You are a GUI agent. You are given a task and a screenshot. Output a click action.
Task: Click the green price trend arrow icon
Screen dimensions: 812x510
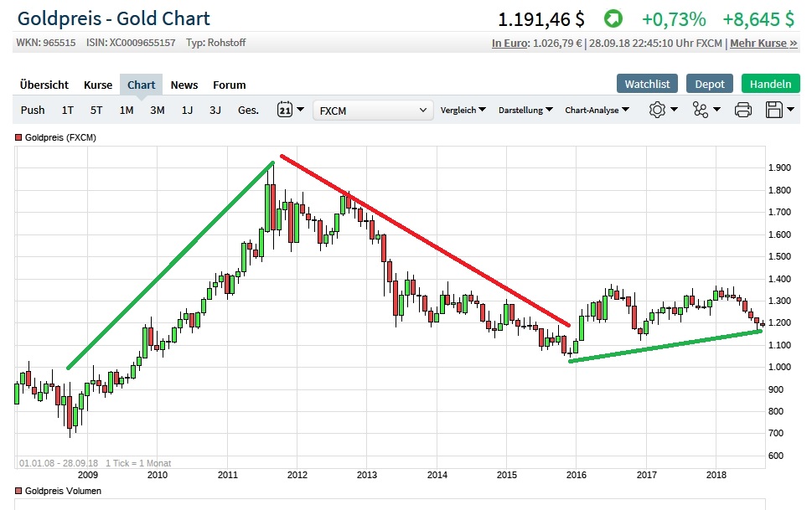(613, 18)
